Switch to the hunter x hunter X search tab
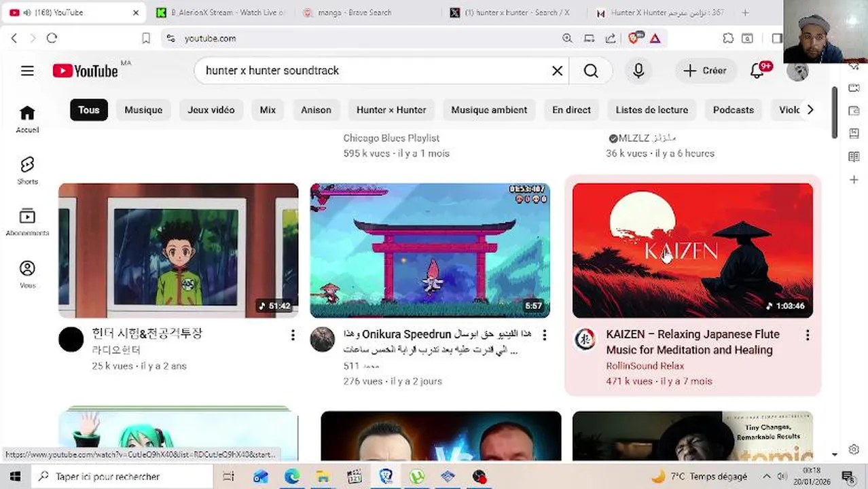The width and height of the screenshot is (868, 489). click(x=514, y=12)
